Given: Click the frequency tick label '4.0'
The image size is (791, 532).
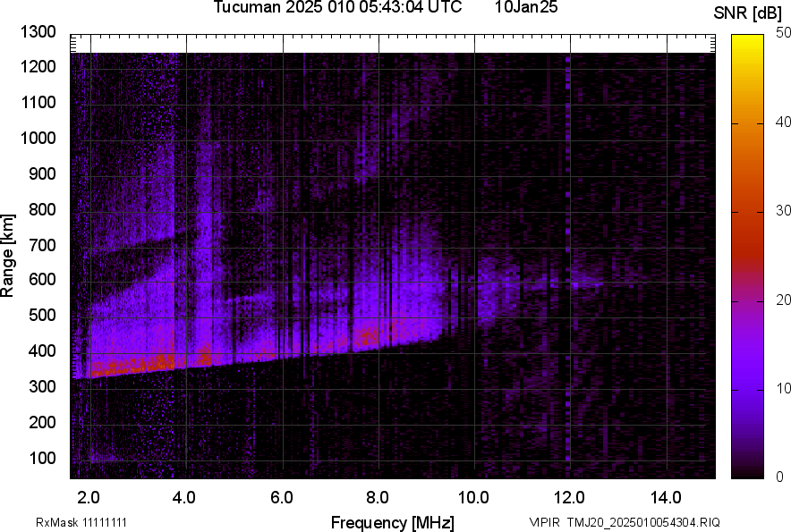Looking at the screenshot, I should click(184, 498).
